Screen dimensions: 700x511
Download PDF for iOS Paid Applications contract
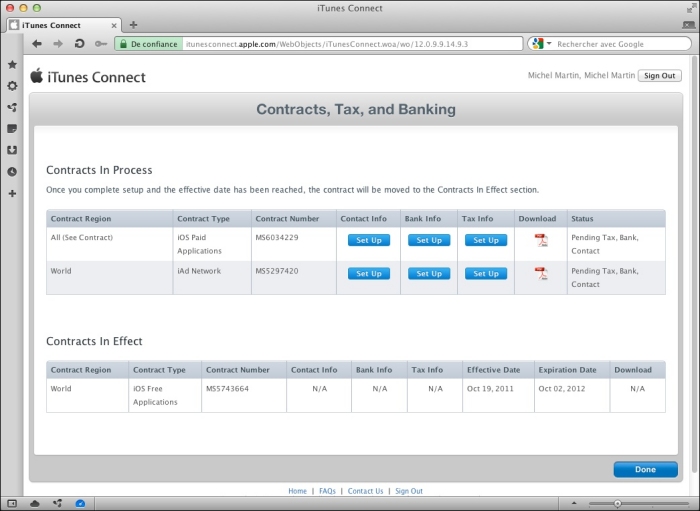541,240
